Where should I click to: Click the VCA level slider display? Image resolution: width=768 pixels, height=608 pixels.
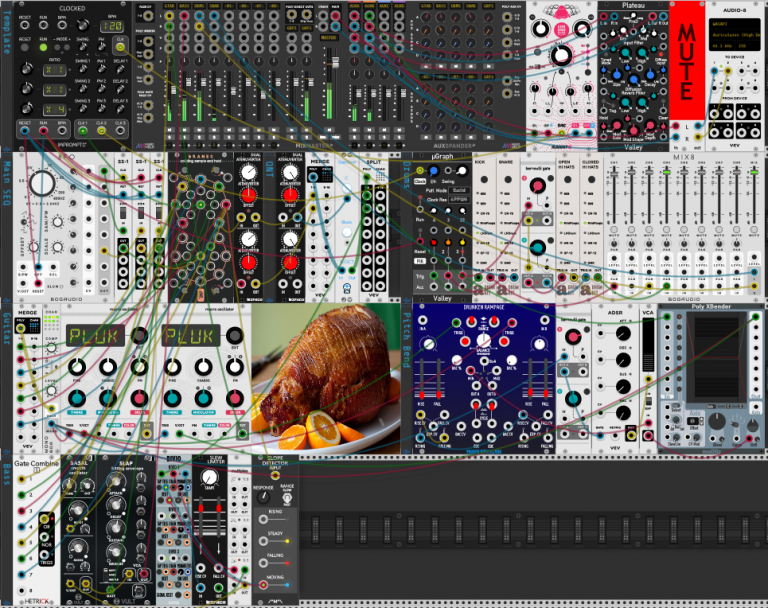pos(648,345)
